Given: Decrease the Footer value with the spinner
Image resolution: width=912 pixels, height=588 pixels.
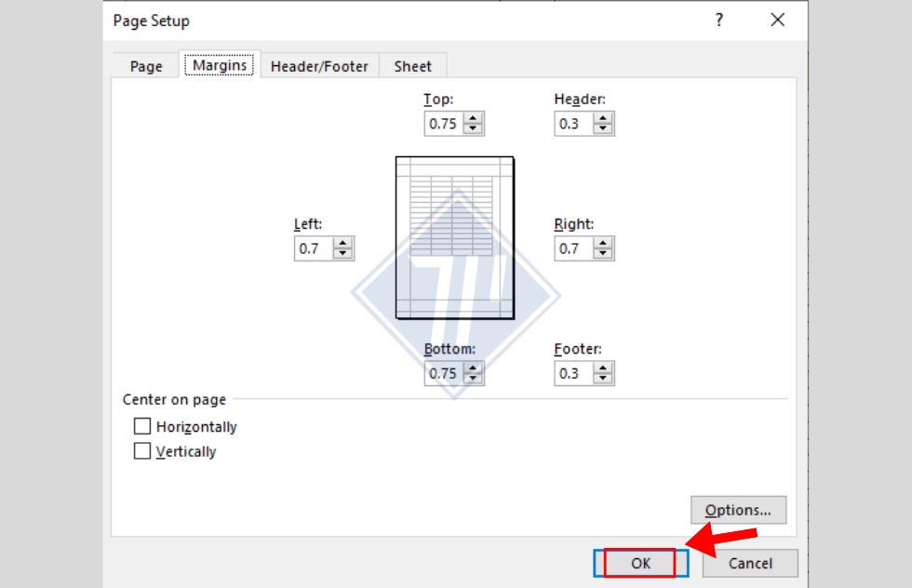Looking at the screenshot, I should (600, 378).
